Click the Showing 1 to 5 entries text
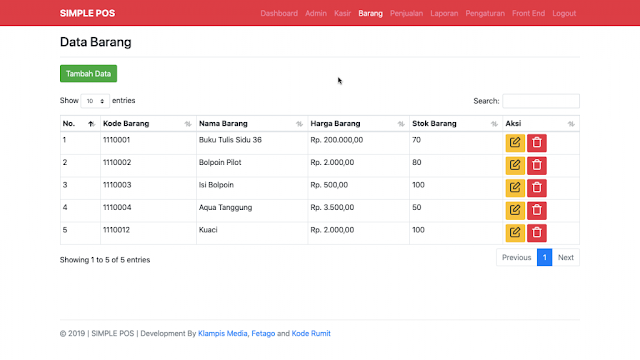Image resolution: width=640 pixels, height=360 pixels. pos(105,260)
